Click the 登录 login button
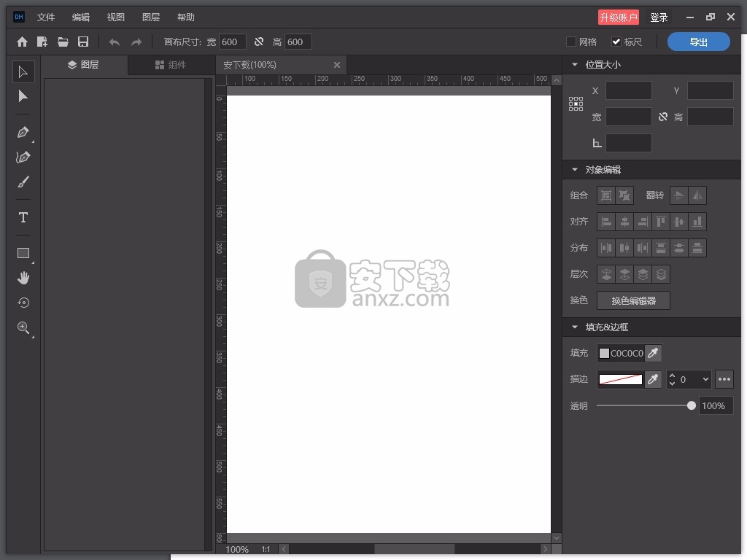The height and width of the screenshot is (560, 747). [x=659, y=17]
